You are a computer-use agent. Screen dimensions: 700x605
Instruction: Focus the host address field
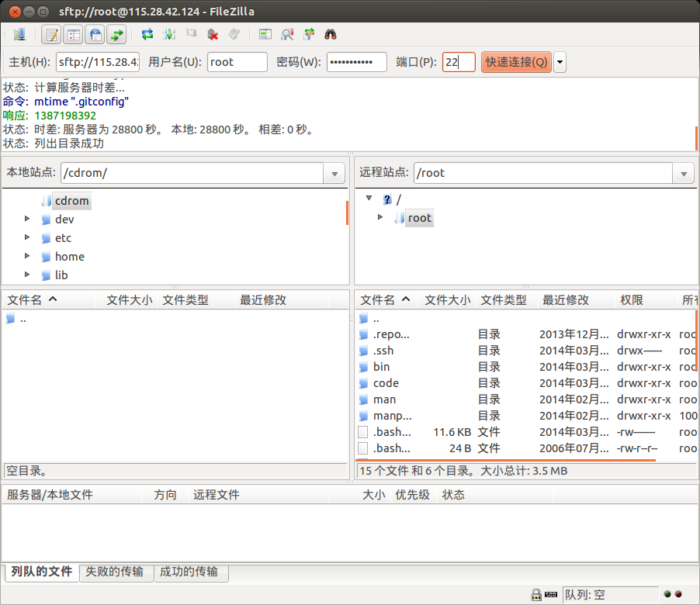[98, 62]
